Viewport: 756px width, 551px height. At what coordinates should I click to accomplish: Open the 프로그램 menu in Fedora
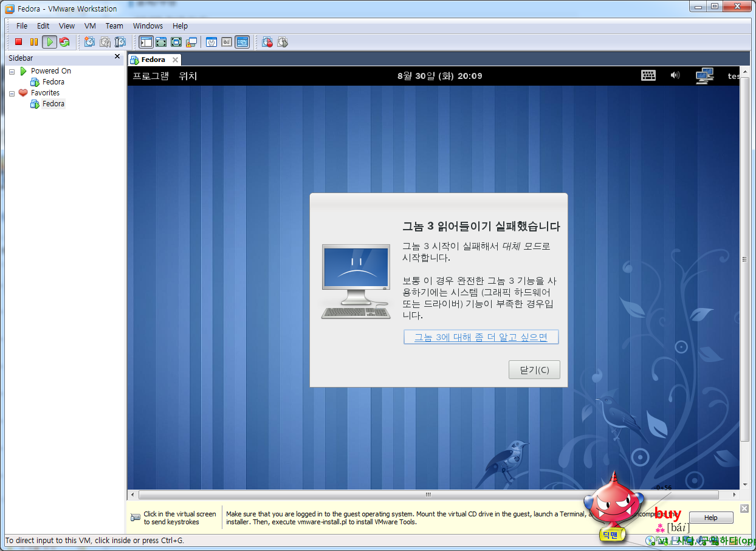[151, 76]
